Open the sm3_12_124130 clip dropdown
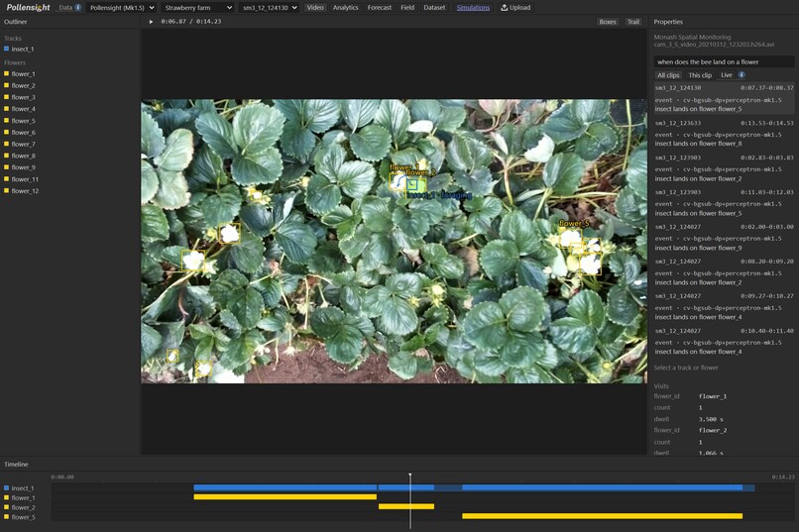Viewport: 799px width, 532px height. click(270, 8)
